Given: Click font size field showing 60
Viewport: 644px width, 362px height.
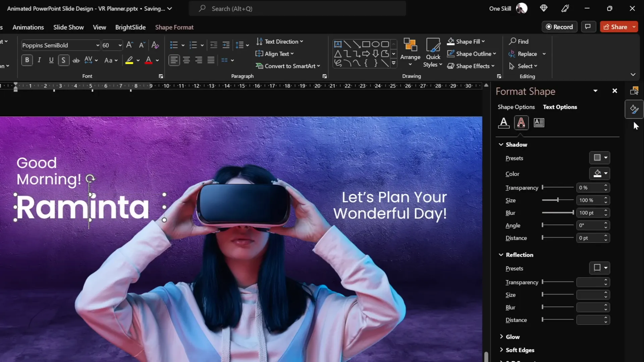Looking at the screenshot, I should point(109,45).
